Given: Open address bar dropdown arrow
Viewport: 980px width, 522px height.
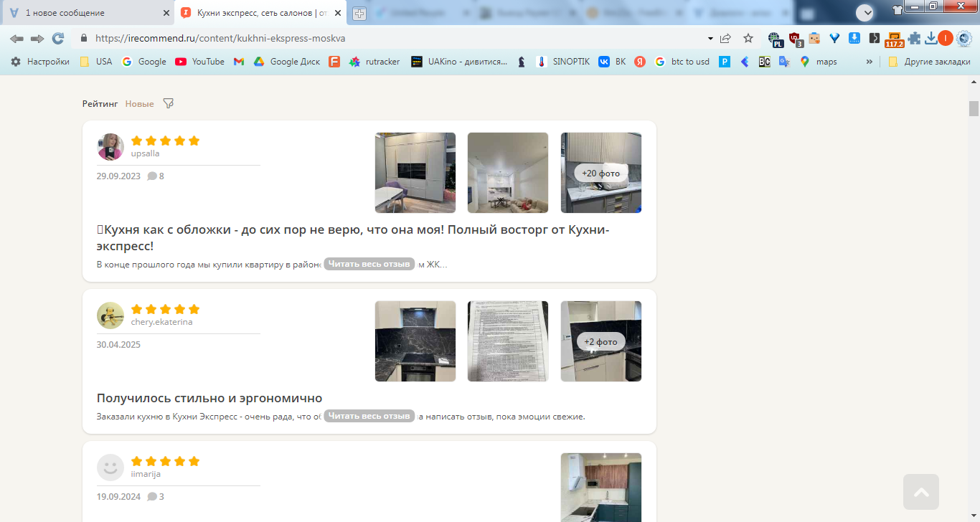Looking at the screenshot, I should coord(710,38).
